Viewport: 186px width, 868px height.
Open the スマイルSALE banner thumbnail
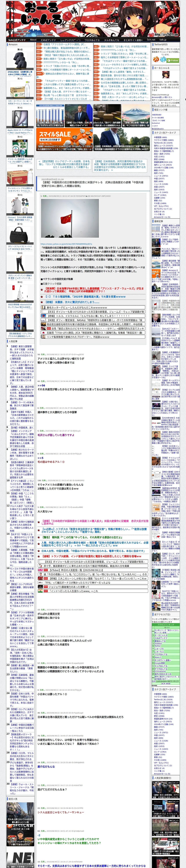point(64,139)
